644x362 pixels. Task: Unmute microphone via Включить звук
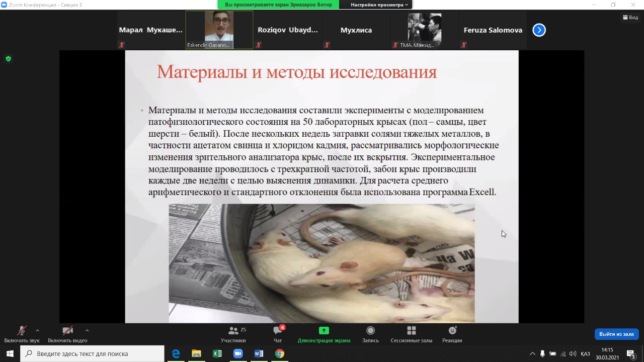point(22,334)
